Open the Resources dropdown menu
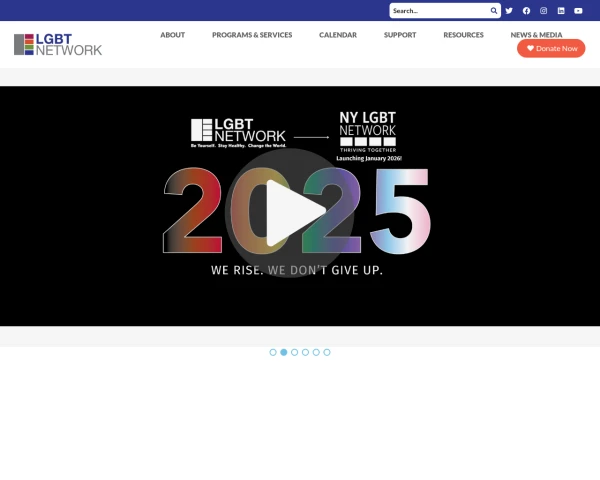The width and height of the screenshot is (600, 480). click(463, 35)
